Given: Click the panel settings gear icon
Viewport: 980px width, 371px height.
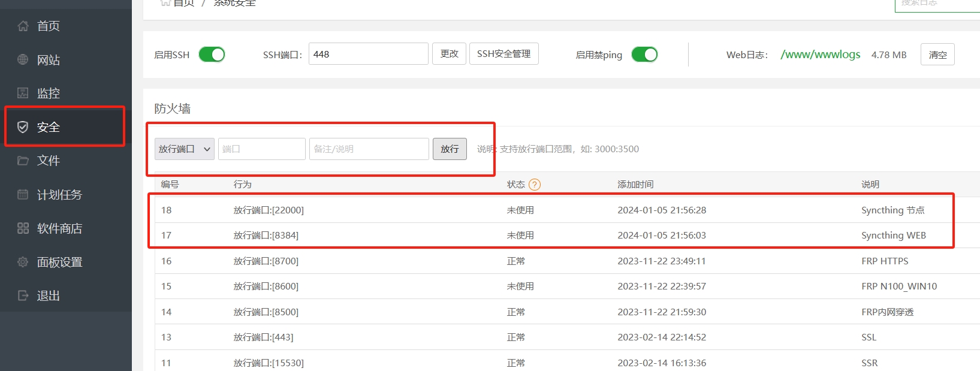Looking at the screenshot, I should (23, 262).
